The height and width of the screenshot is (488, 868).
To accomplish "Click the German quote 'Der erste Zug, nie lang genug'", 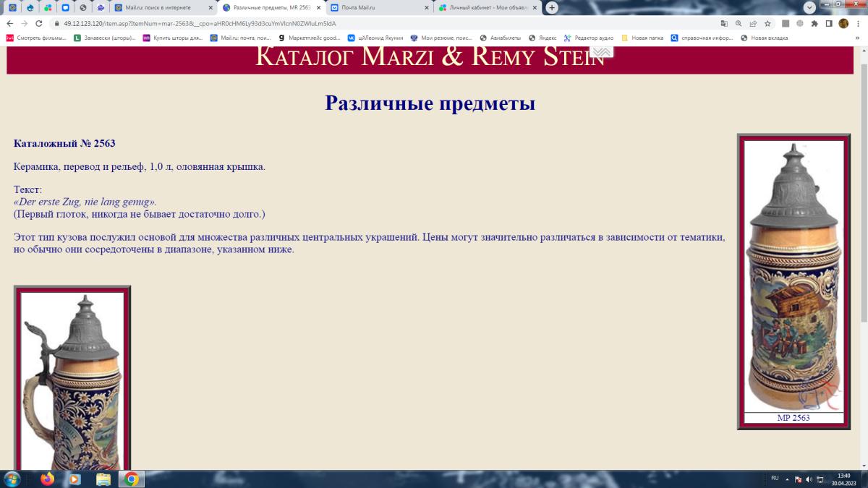I will [85, 202].
